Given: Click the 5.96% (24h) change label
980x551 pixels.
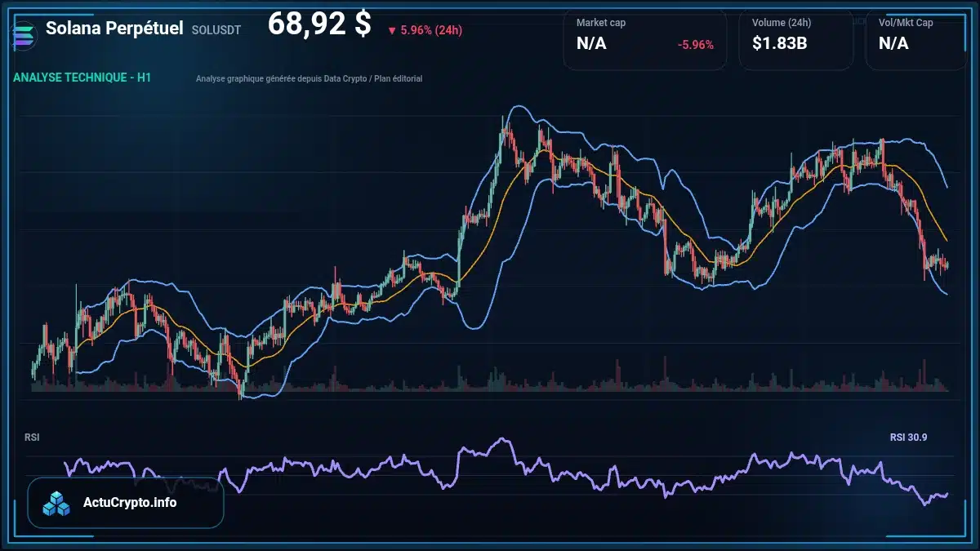Looking at the screenshot, I should point(431,30).
